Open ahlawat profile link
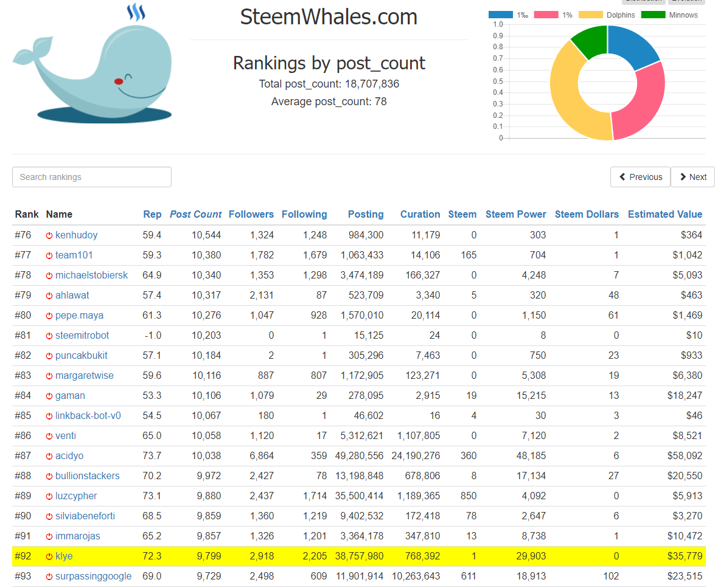 (72, 296)
